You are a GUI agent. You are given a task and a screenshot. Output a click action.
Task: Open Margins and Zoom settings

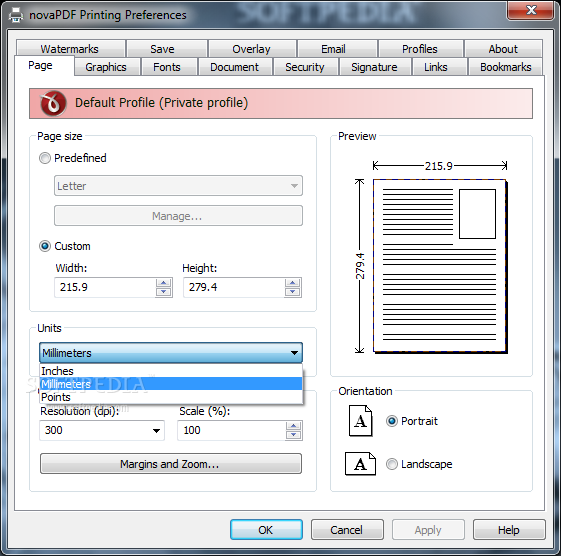tap(171, 464)
